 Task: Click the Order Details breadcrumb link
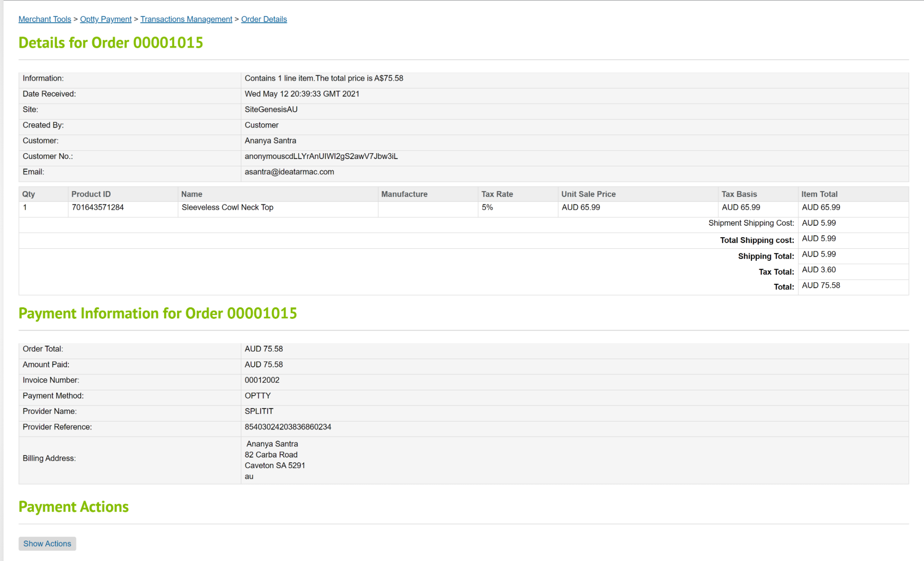tap(264, 19)
